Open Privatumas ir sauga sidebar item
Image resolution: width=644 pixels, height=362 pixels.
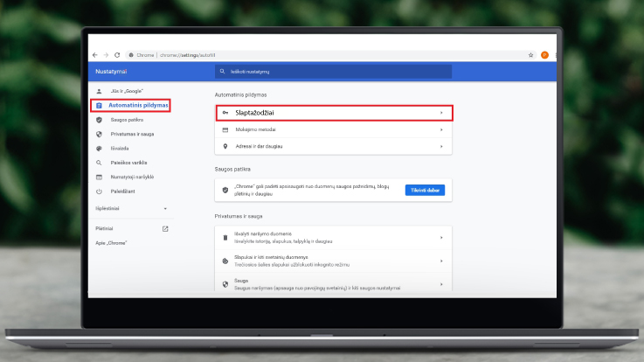pyautogui.click(x=131, y=134)
